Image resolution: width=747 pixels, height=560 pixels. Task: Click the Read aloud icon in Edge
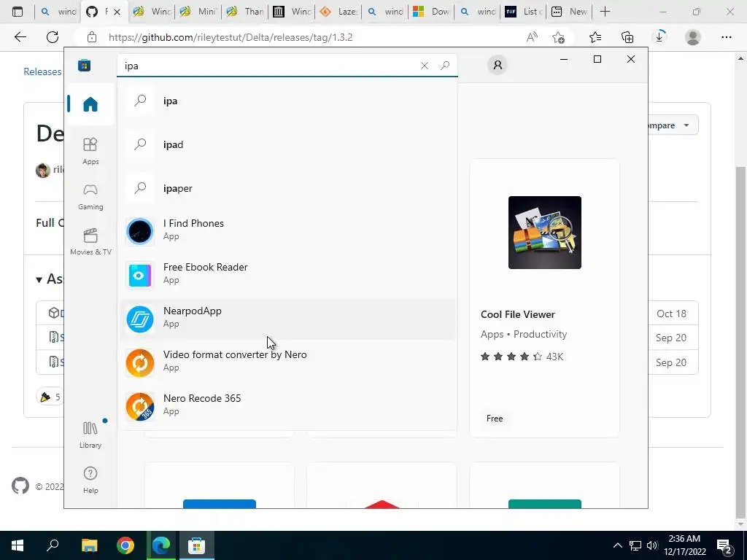click(532, 37)
